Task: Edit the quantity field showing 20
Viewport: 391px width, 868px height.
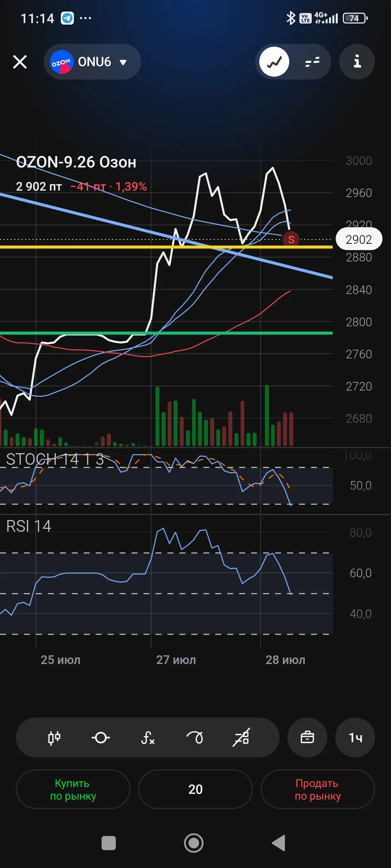Action: tap(195, 789)
